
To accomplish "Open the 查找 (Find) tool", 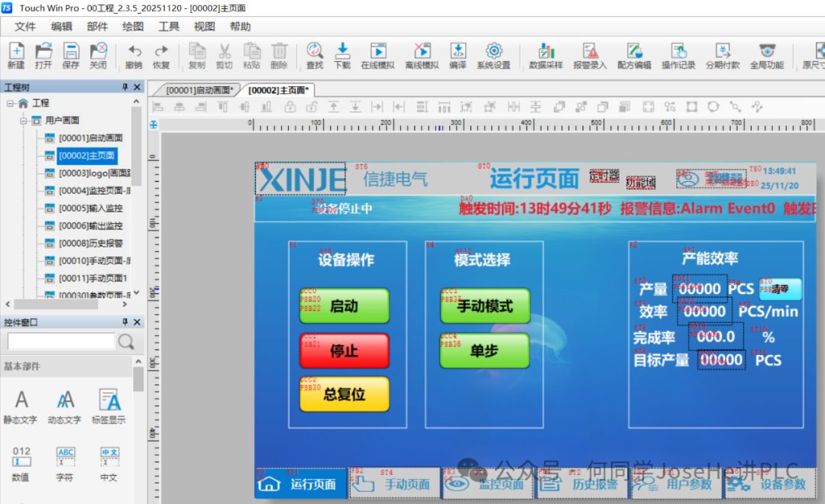I will pyautogui.click(x=315, y=56).
